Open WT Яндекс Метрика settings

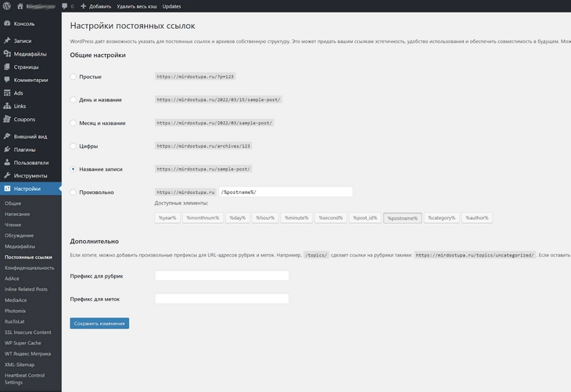tap(27, 354)
